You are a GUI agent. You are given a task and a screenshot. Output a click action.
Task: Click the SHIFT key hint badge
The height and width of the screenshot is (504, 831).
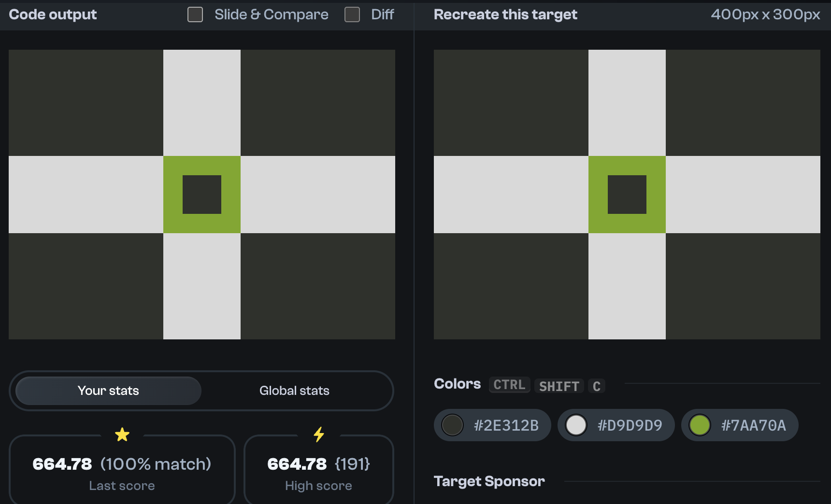(x=559, y=386)
